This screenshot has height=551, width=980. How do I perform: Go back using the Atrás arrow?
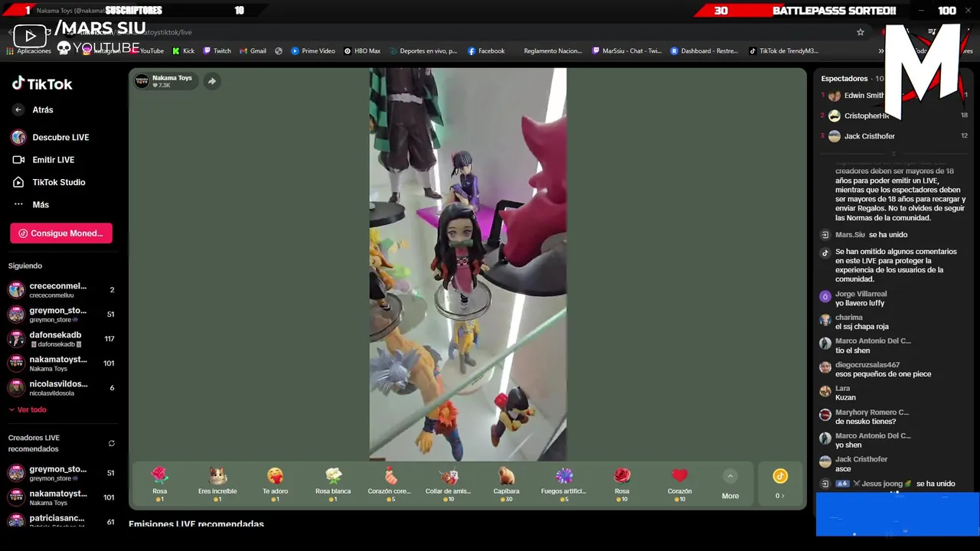(18, 110)
